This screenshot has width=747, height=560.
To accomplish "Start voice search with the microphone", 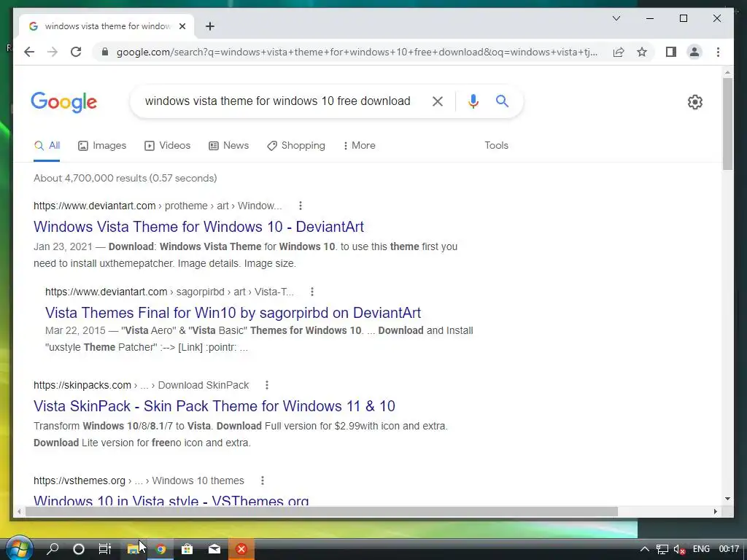I will coord(473,101).
